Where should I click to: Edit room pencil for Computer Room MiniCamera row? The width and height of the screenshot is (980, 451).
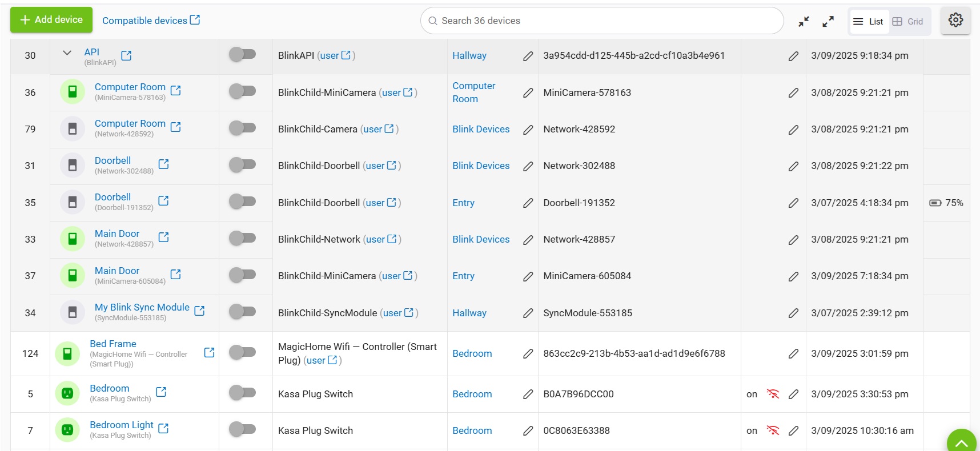tap(528, 92)
